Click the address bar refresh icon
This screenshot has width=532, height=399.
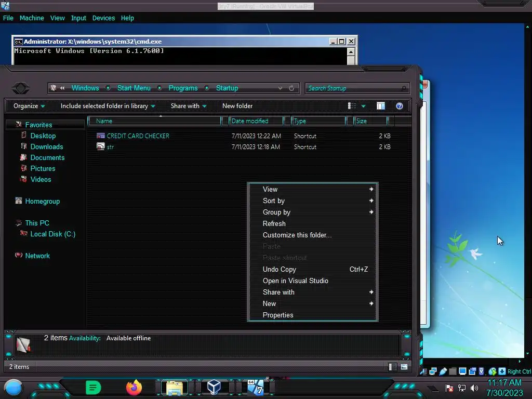(x=291, y=88)
